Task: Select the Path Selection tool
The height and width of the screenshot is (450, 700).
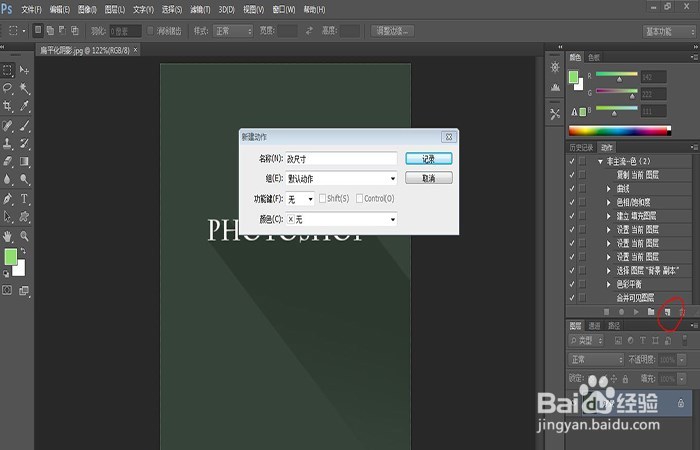Action: tap(8, 217)
